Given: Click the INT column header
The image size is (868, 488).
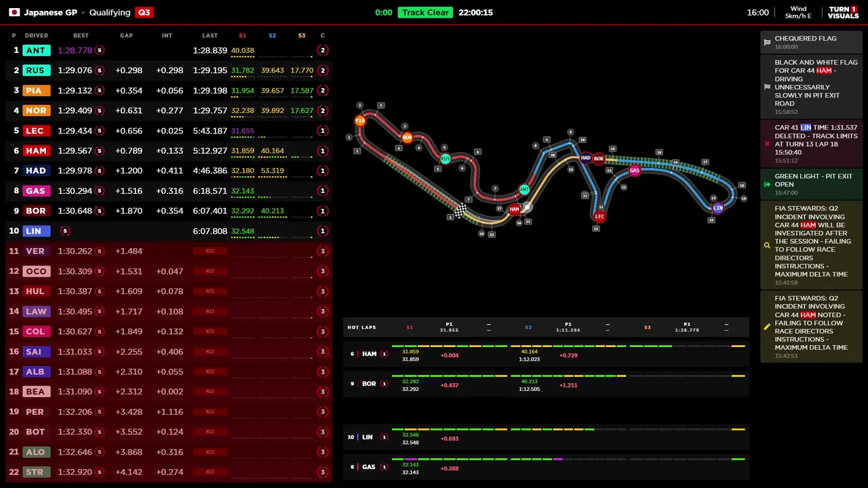Looking at the screenshot, I should click(167, 35).
